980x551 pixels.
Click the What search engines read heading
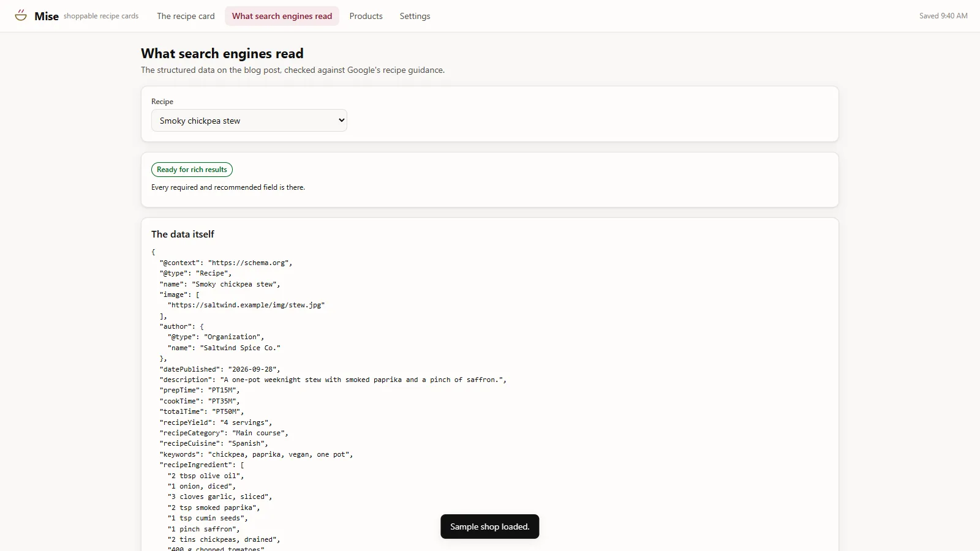coord(222,54)
